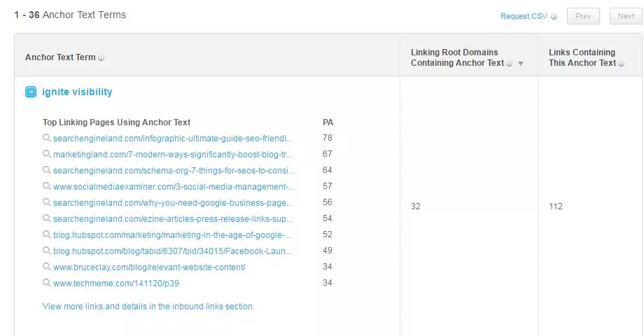
Task: Open www.bruceclay.com relevant-website-content link
Action: tap(149, 267)
